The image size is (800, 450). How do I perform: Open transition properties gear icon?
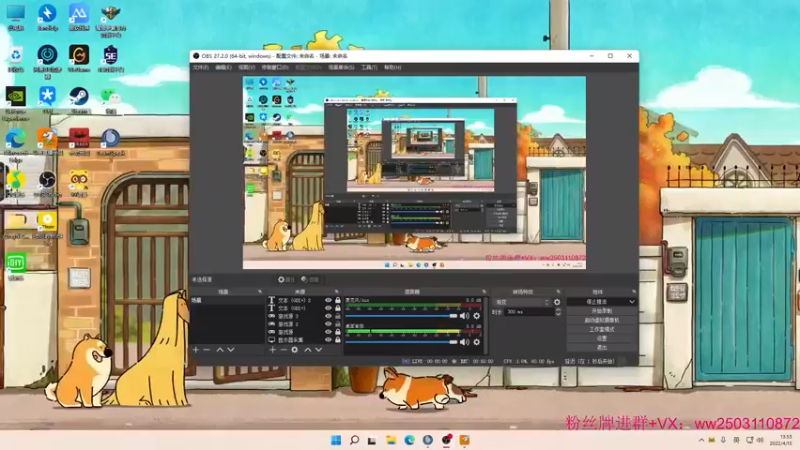point(557,302)
